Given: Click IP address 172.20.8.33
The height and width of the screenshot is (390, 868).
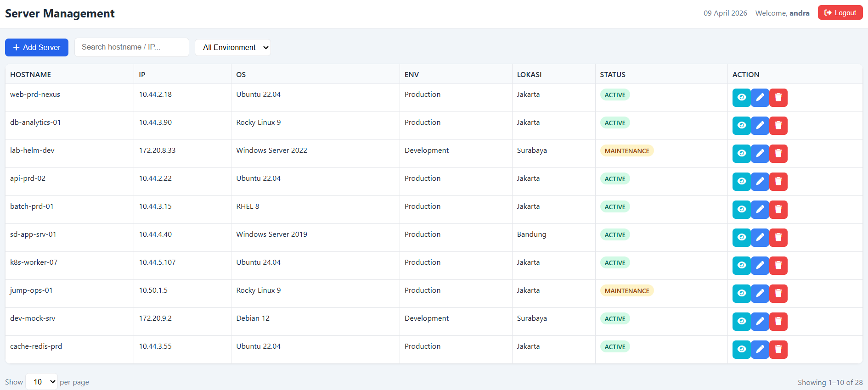Looking at the screenshot, I should click(158, 150).
